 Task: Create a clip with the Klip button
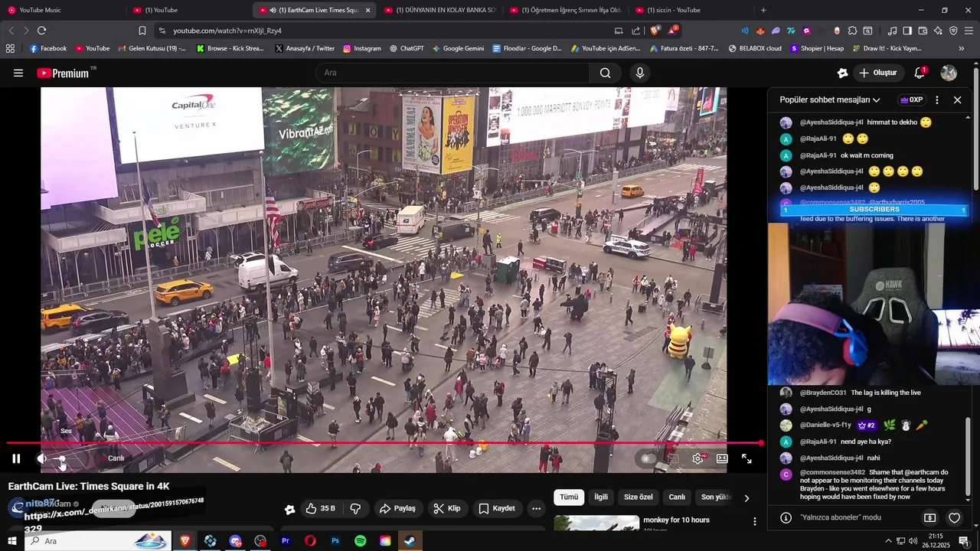point(446,508)
